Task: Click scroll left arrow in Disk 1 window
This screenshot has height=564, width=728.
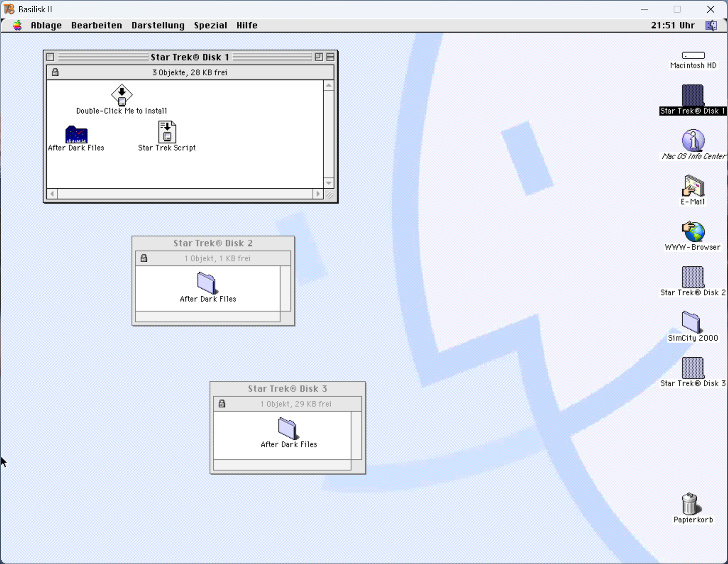Action: pyautogui.click(x=53, y=194)
